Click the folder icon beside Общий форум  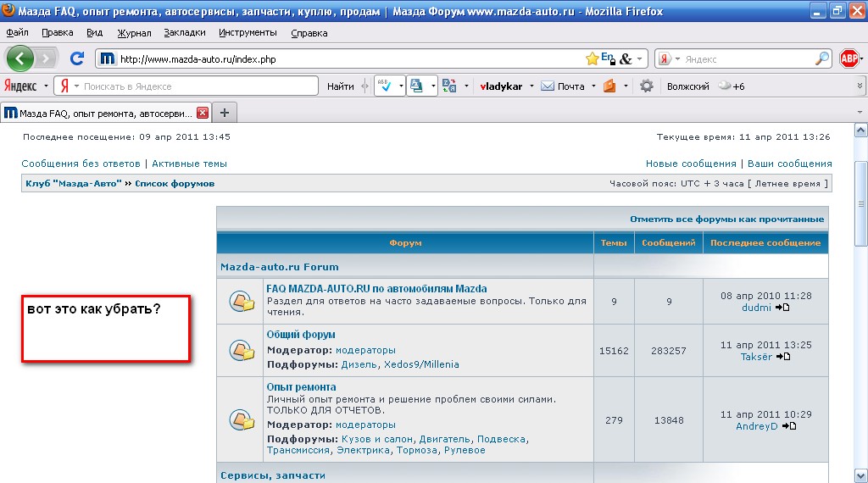pos(242,349)
